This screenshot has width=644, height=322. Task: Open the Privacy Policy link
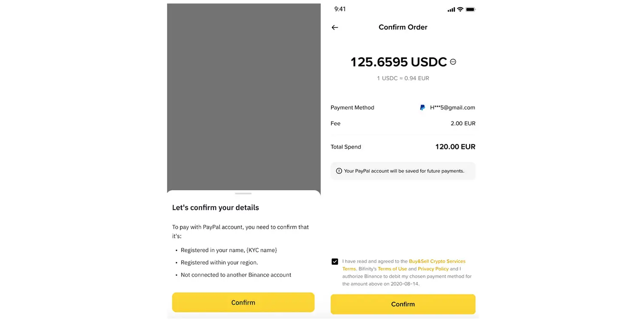(433, 269)
